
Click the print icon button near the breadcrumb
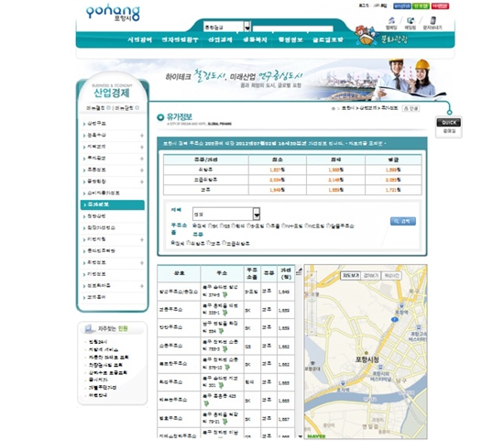point(411,108)
